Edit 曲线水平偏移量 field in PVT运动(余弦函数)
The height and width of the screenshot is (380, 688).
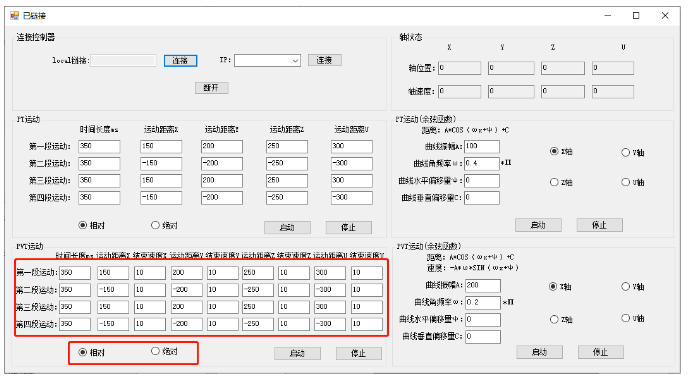point(483,319)
